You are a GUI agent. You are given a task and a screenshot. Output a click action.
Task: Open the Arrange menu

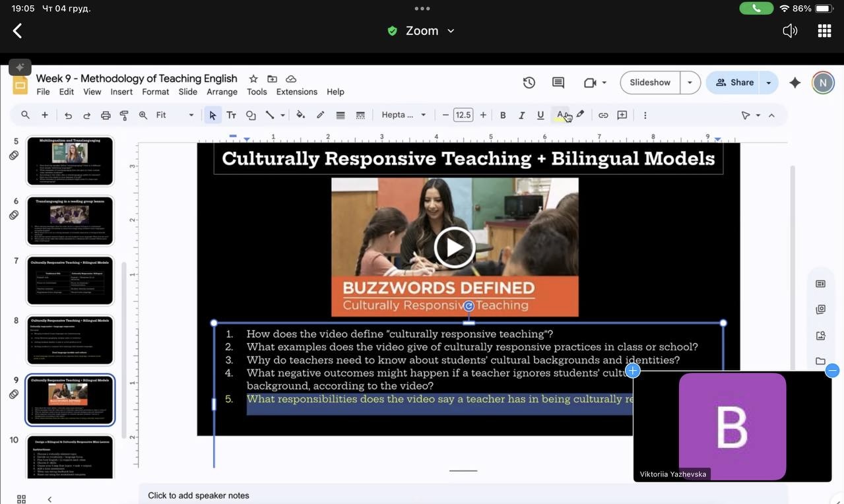pyautogui.click(x=222, y=92)
